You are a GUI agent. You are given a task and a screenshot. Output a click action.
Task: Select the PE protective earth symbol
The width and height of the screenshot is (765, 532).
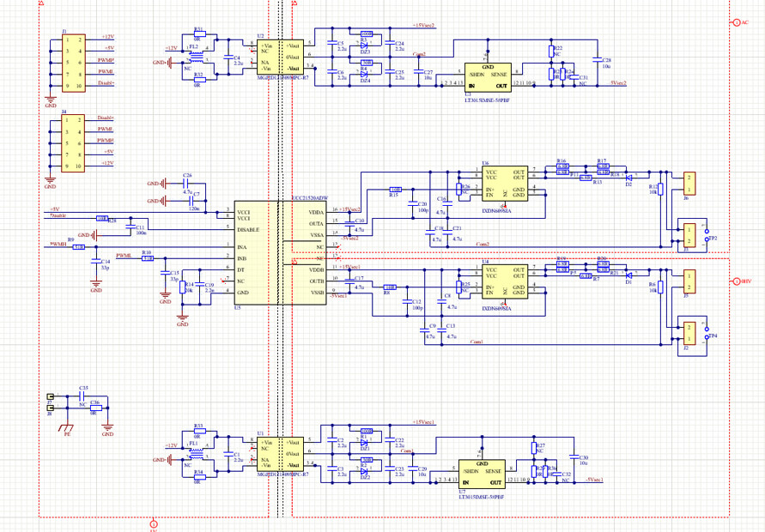coord(66,428)
